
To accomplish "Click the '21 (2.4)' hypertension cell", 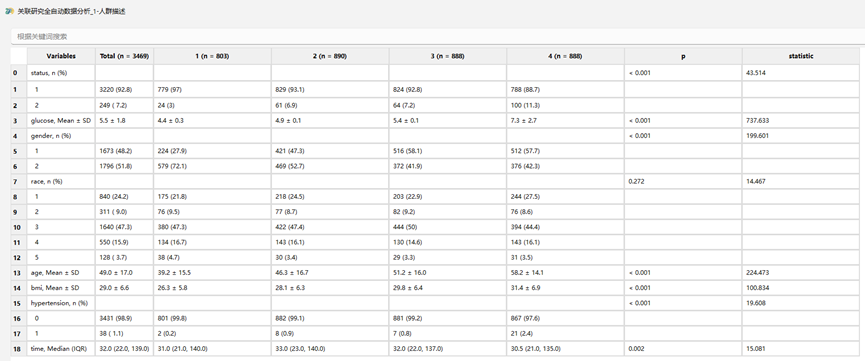I will click(565, 333).
